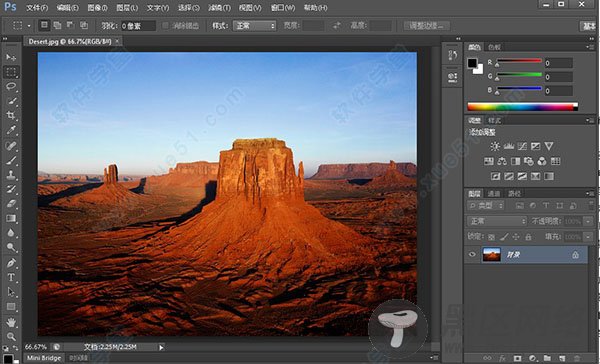Viewport: 600px width, 364px height.
Task: Toggle lock position icon
Action: [x=516, y=237]
